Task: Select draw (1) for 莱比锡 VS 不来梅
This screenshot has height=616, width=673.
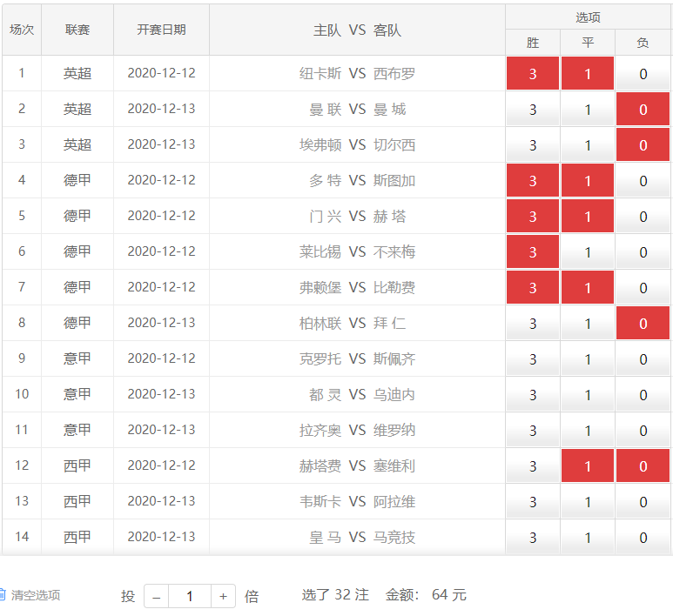Action: point(588,252)
